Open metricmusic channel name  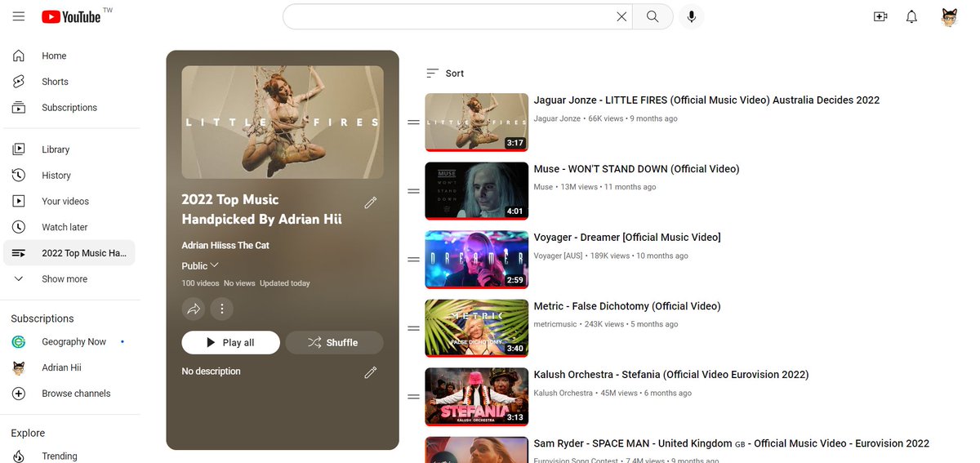(x=556, y=324)
